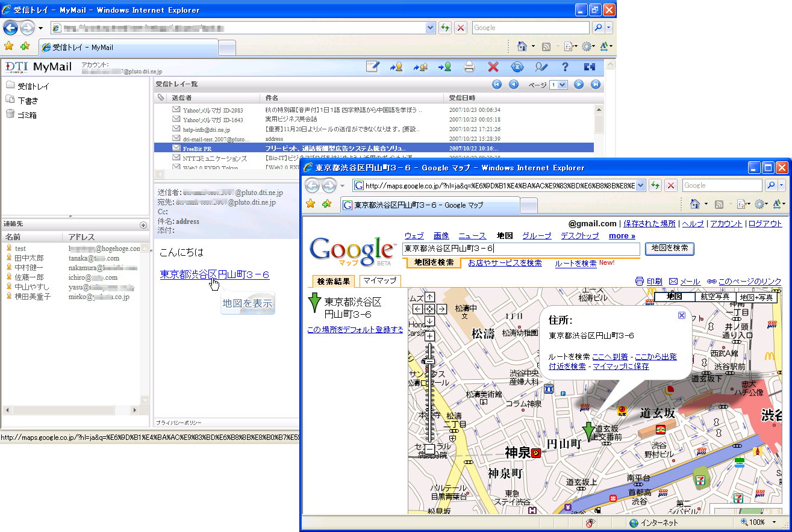Select the 下書き folder

[28, 101]
